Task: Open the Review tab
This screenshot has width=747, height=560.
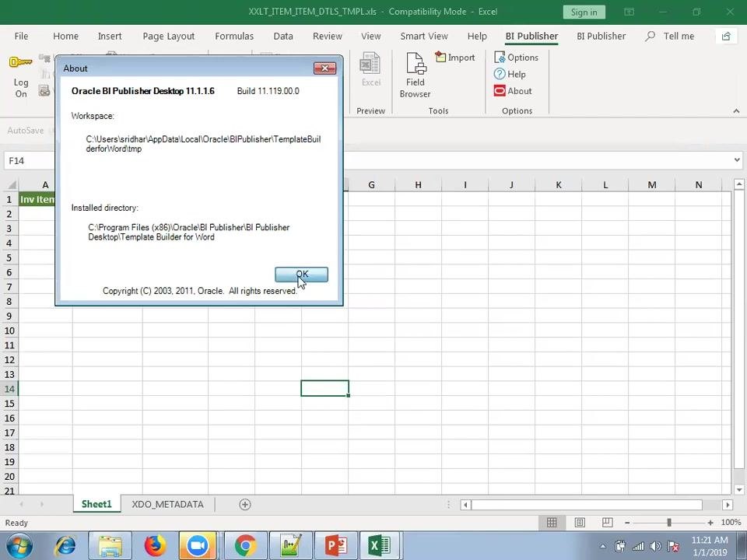Action: [328, 37]
